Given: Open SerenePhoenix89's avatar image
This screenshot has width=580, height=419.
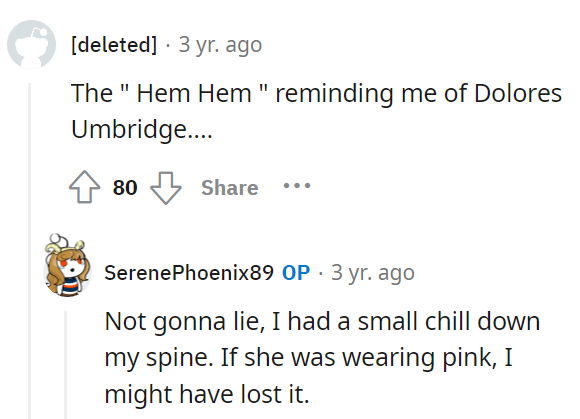Looking at the screenshot, I should (67, 266).
